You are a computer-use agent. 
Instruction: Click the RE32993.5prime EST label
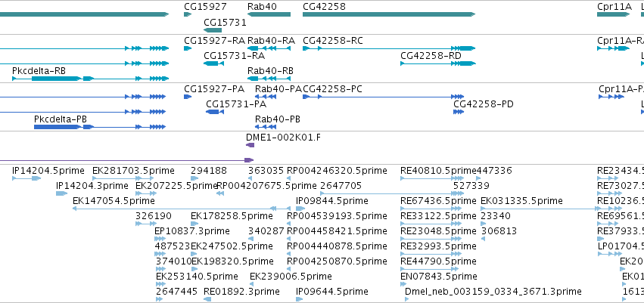tap(438, 246)
